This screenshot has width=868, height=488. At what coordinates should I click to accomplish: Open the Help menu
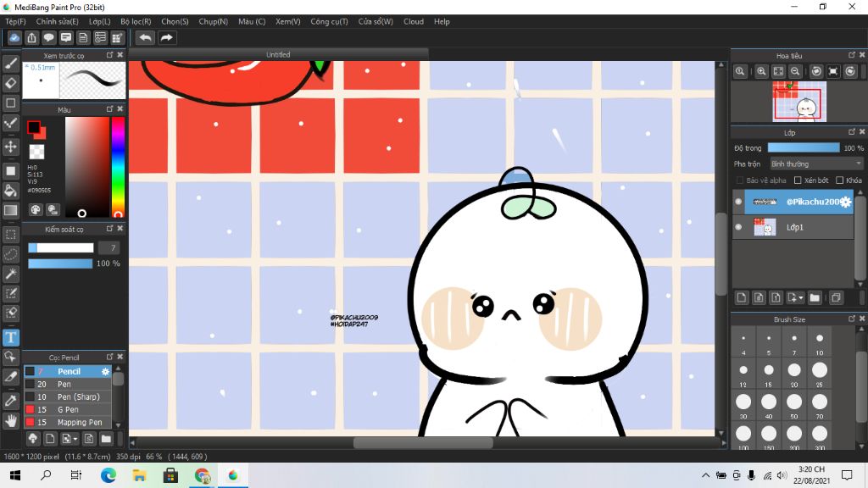click(x=442, y=21)
